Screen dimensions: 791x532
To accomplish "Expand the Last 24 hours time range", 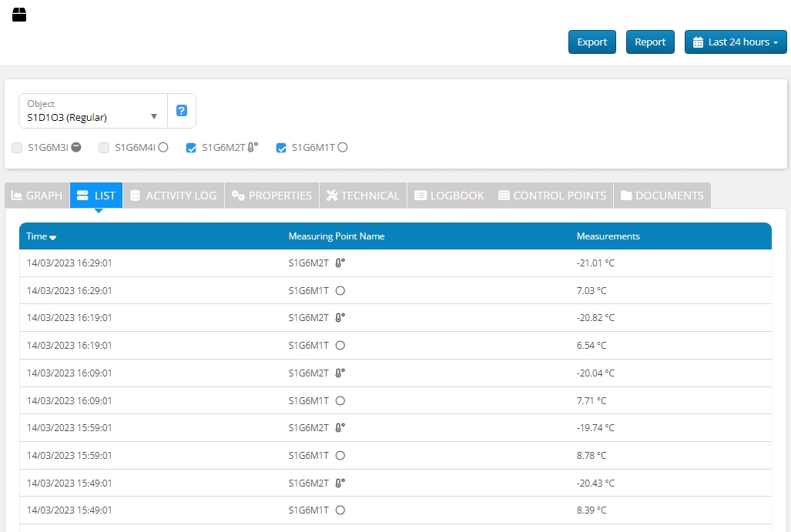I will point(735,42).
